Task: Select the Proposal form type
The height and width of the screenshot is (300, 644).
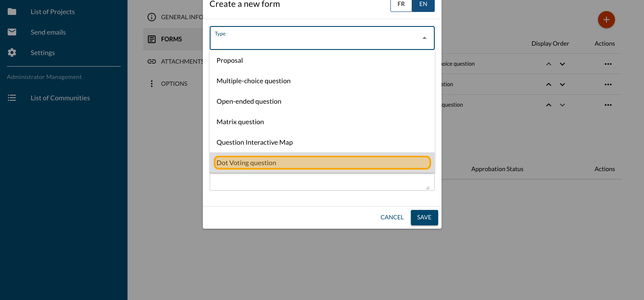Action: pyautogui.click(x=230, y=60)
